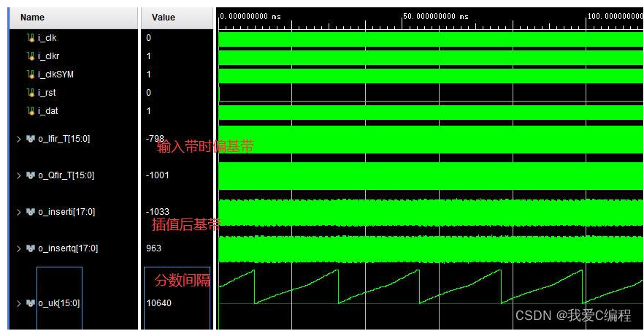Click the i_rst signal icon
644x331 pixels.
point(30,93)
